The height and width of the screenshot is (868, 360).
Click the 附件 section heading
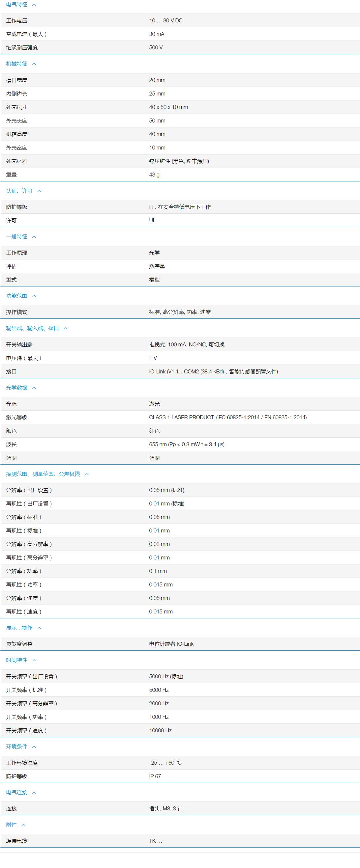point(11,825)
